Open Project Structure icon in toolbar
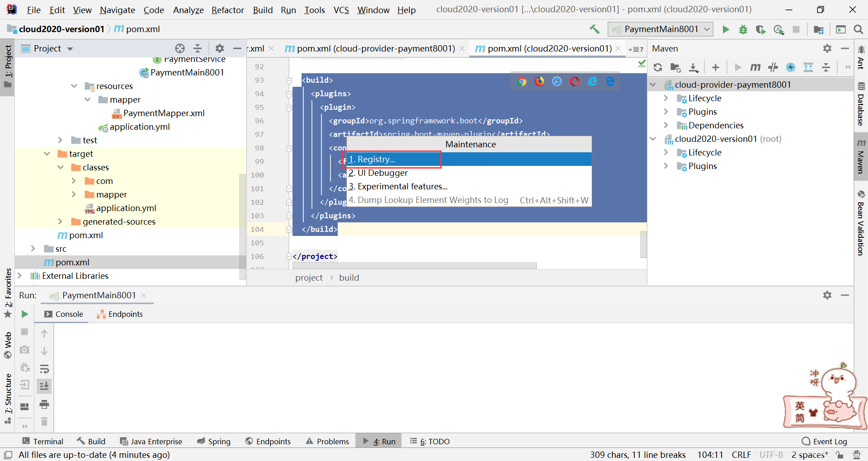Screen dimensions: 868x461 coord(818,29)
